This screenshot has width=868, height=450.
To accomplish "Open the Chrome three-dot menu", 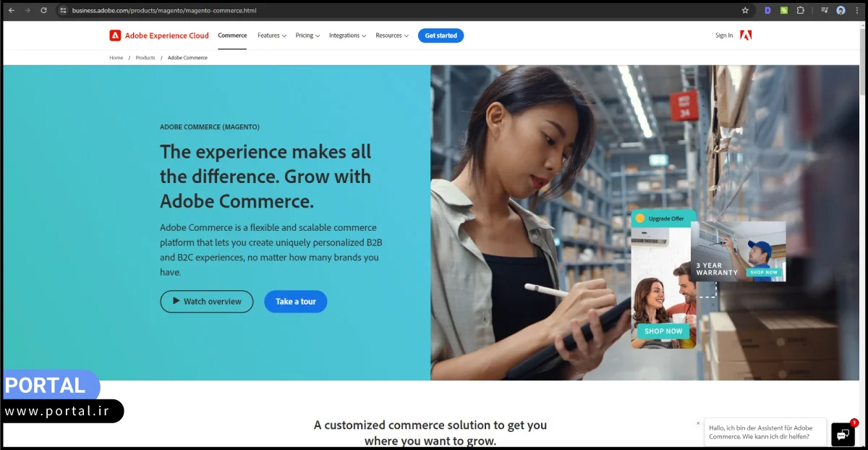I will 857,10.
